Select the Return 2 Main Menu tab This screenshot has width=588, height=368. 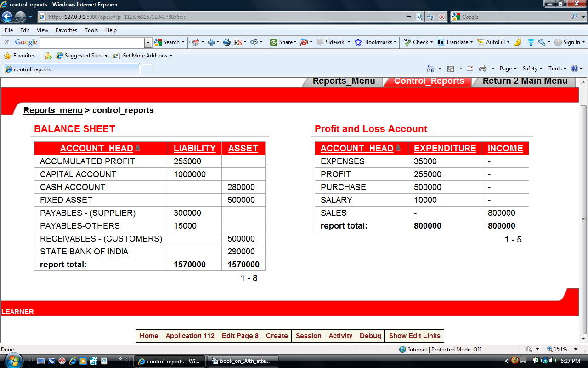[x=525, y=81]
